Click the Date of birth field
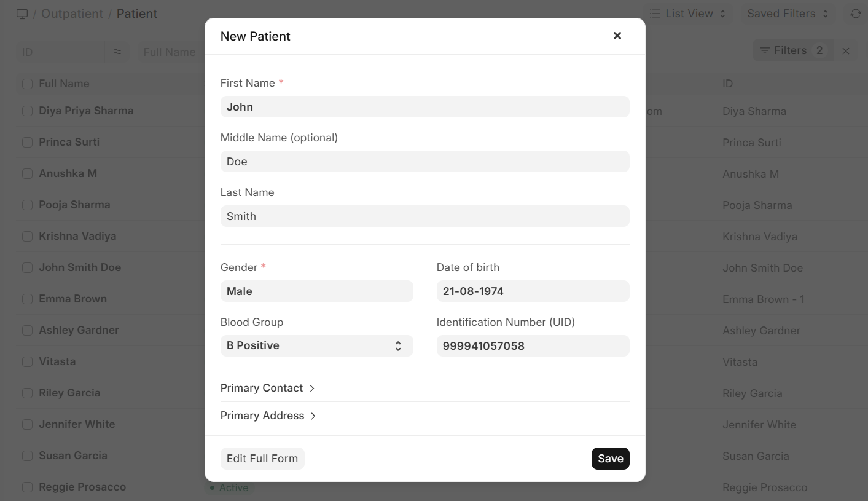Screen dimensions: 868x501 [x=533, y=291]
